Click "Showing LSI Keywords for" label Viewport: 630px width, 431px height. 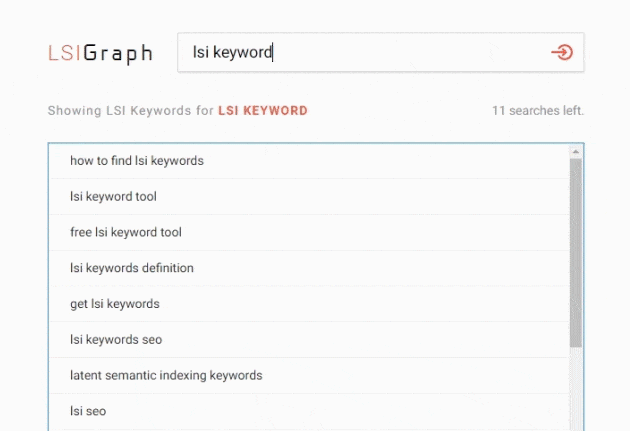[131, 110]
